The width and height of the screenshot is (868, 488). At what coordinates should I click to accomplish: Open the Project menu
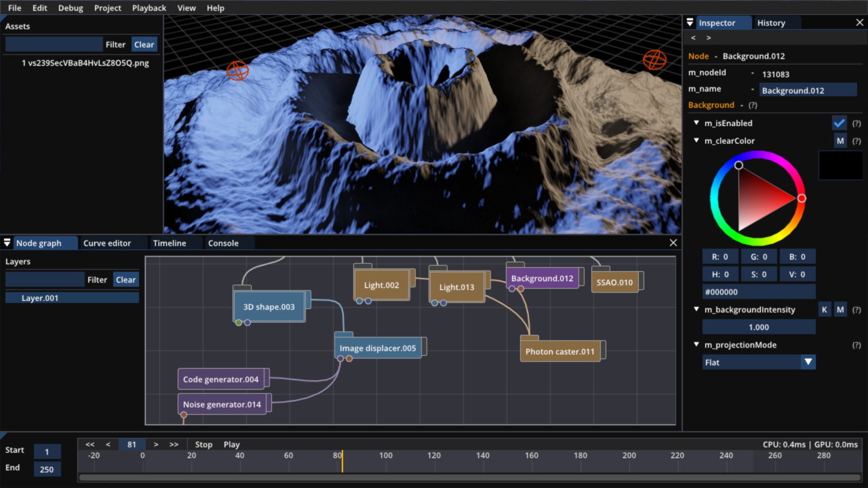[108, 8]
